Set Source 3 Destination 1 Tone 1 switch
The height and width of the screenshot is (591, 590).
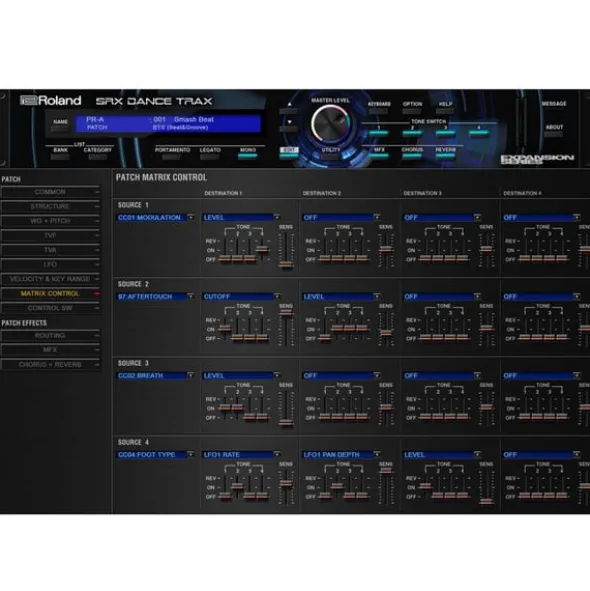pos(225,407)
